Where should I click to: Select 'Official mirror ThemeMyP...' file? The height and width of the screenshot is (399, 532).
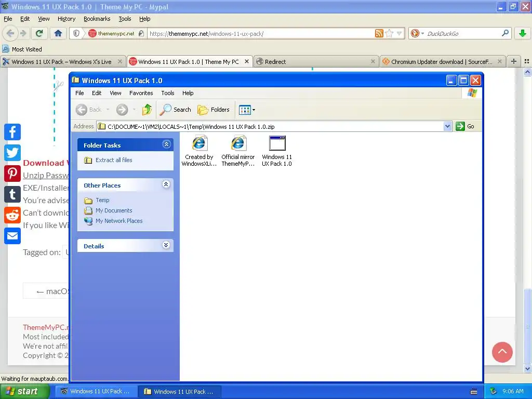click(238, 151)
